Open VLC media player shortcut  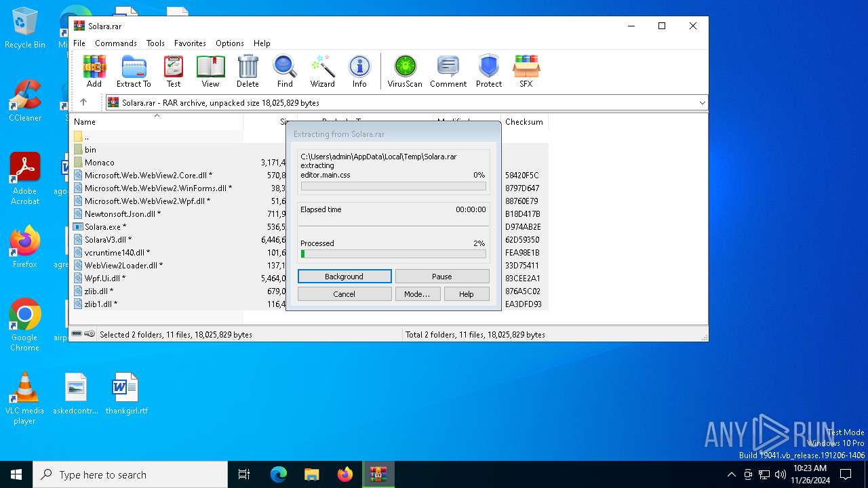tap(25, 399)
